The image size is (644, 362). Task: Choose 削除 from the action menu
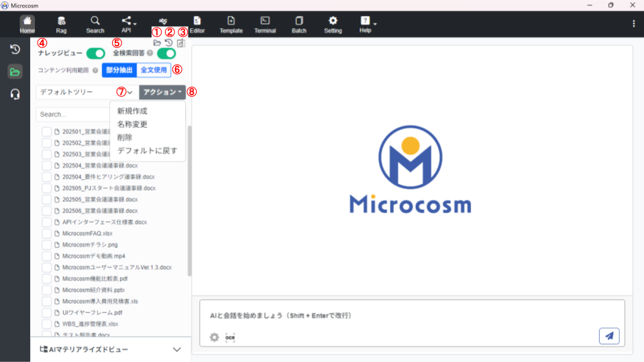coord(125,137)
